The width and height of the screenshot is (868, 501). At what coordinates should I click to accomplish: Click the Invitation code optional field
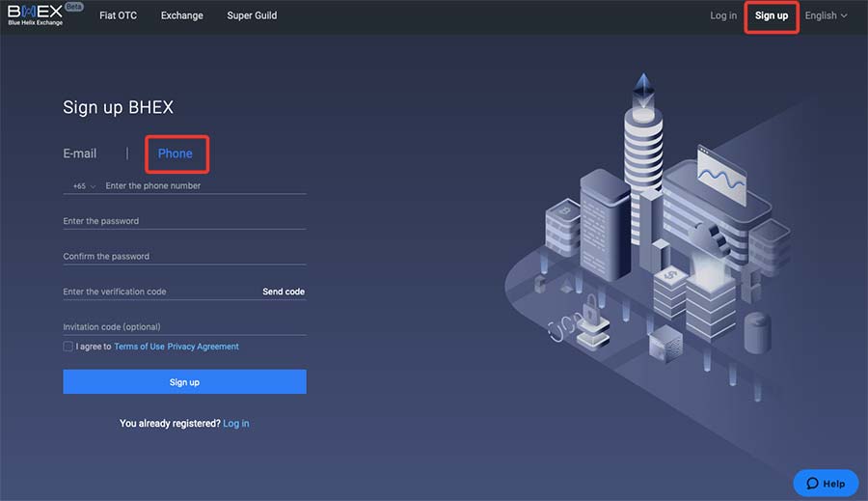tap(183, 327)
